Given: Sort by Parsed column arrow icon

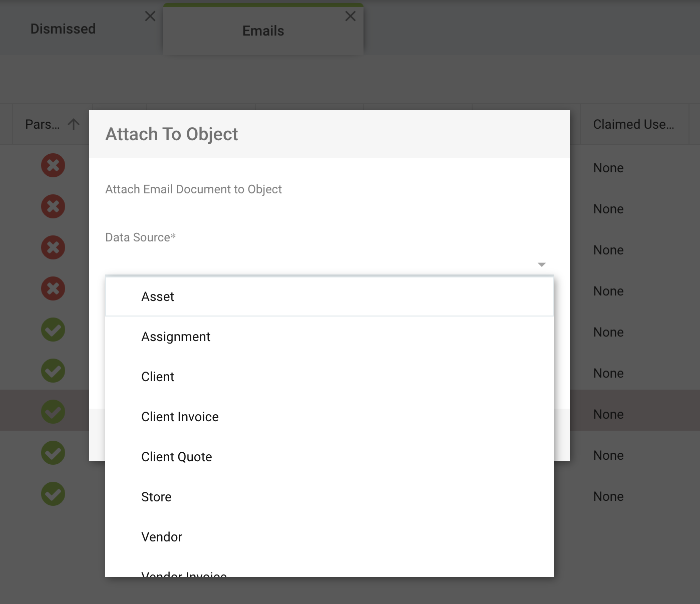Looking at the screenshot, I should [74, 124].
